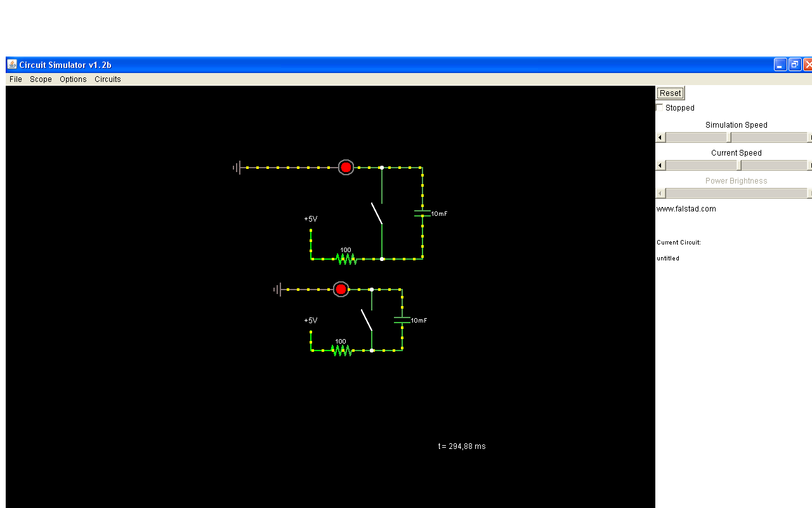The height and width of the screenshot is (508, 812).
Task: Toggle the upper circuit's switch
Action: point(377,214)
